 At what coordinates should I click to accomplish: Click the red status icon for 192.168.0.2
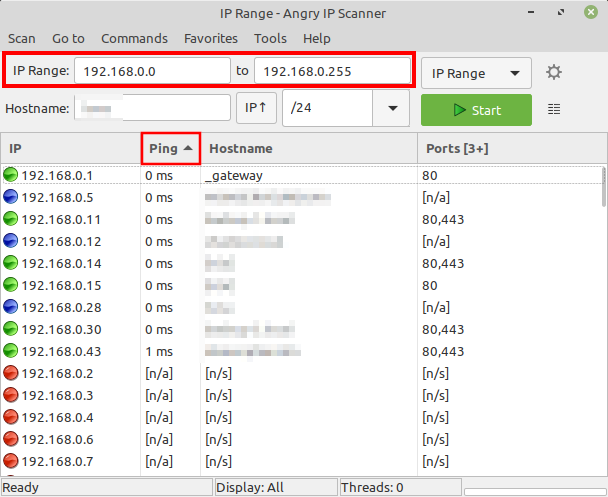[x=11, y=373]
